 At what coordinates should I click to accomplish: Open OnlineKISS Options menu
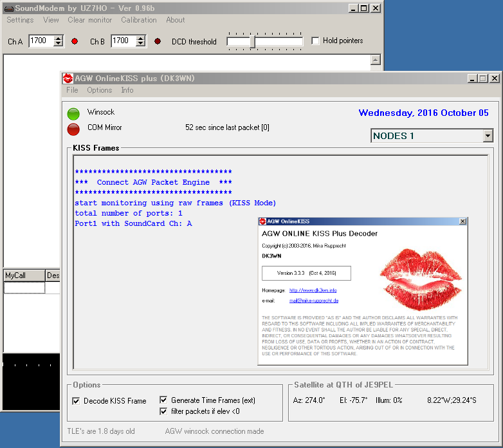pos(100,90)
